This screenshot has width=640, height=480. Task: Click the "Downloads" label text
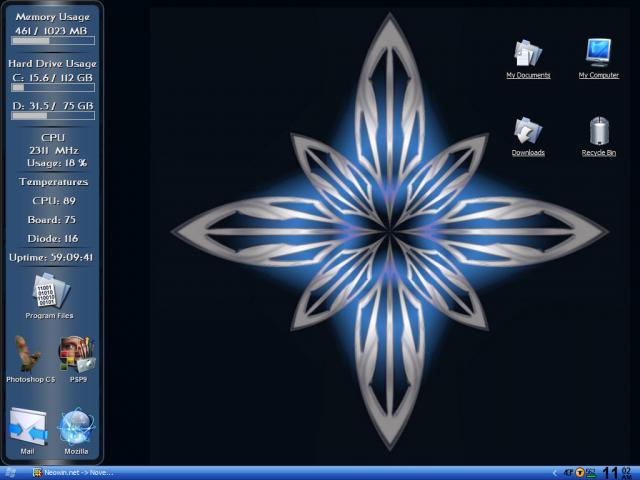(528, 153)
